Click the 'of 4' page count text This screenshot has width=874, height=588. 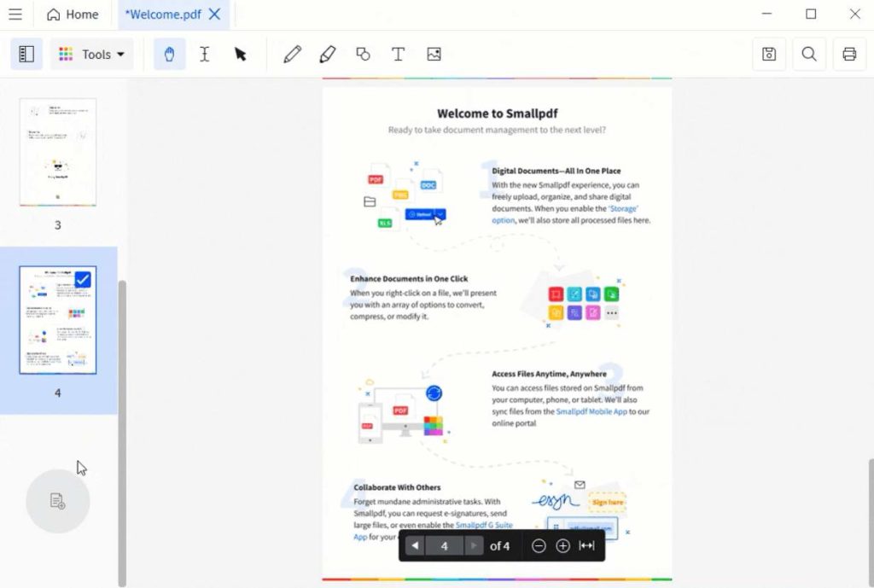click(x=499, y=546)
